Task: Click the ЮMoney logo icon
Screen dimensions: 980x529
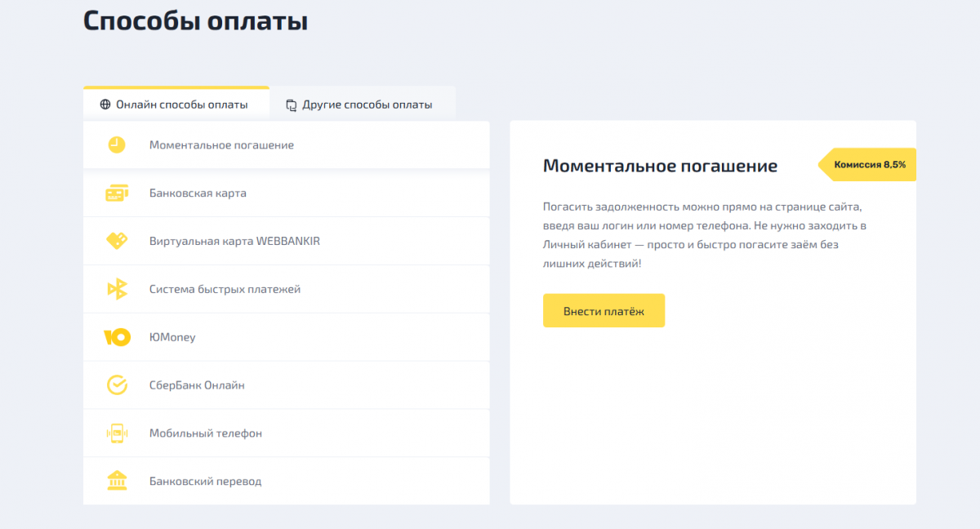Action: 117,337
